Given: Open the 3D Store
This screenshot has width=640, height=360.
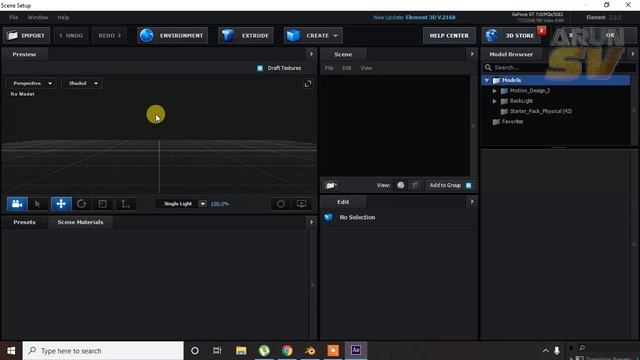Looking at the screenshot, I should (x=511, y=36).
